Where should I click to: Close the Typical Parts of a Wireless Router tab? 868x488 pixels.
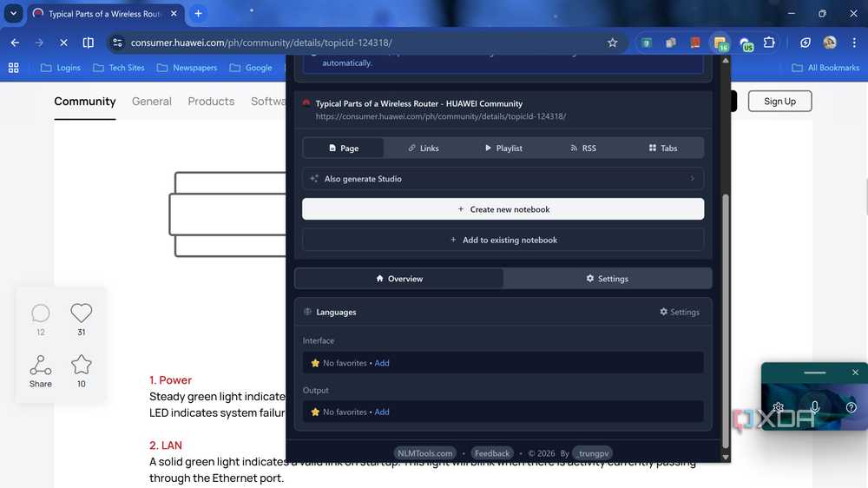point(174,13)
